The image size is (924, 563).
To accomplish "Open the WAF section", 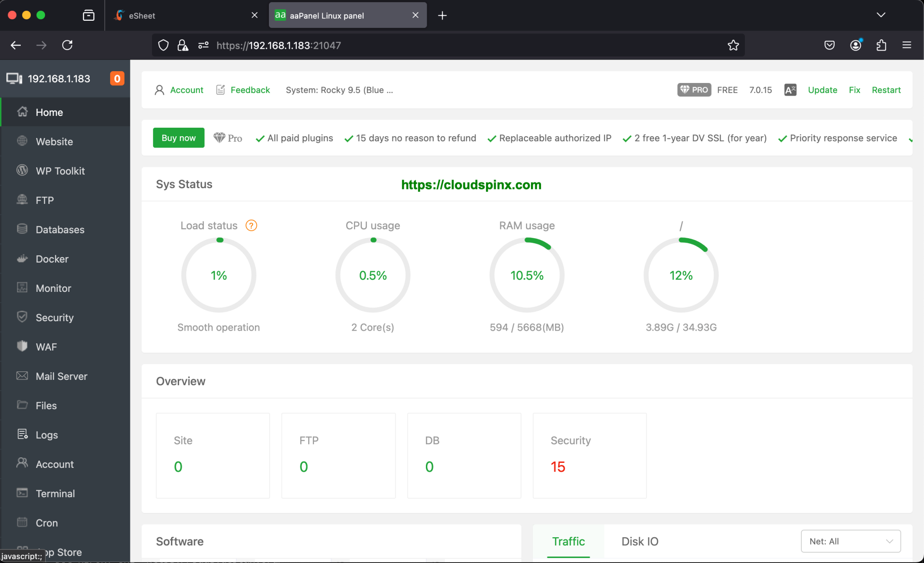I will (x=46, y=346).
